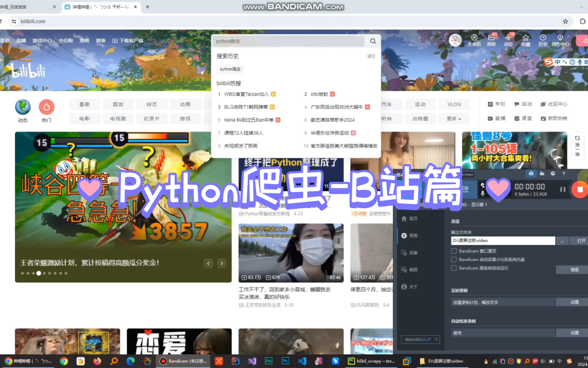Image resolution: width=588 pixels, height=368 pixels.
Task: Open 我完全不想去工作 video thumbnail
Action: tap(291, 253)
